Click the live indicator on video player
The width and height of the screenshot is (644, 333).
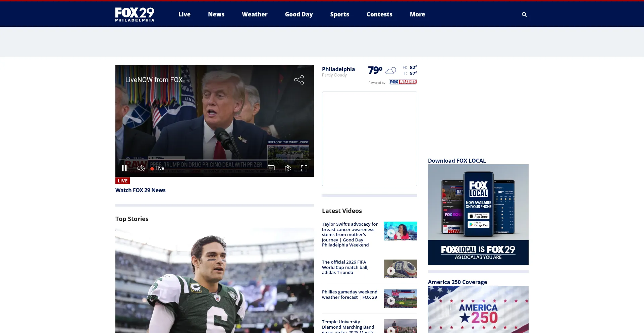157,168
